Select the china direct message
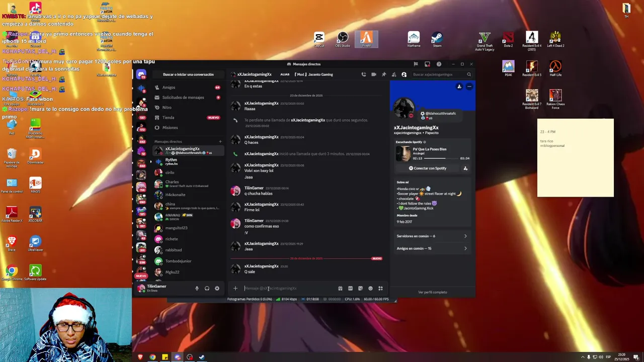 pyautogui.click(x=187, y=206)
